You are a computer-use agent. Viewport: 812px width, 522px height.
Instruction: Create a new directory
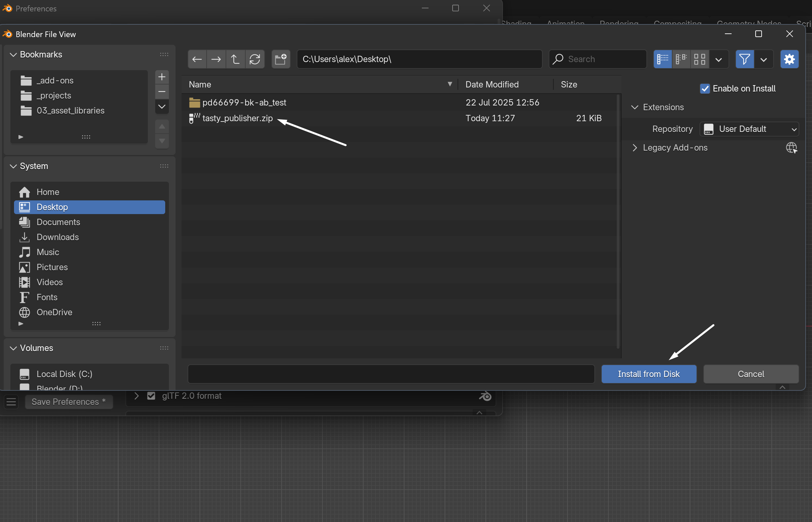pos(281,59)
